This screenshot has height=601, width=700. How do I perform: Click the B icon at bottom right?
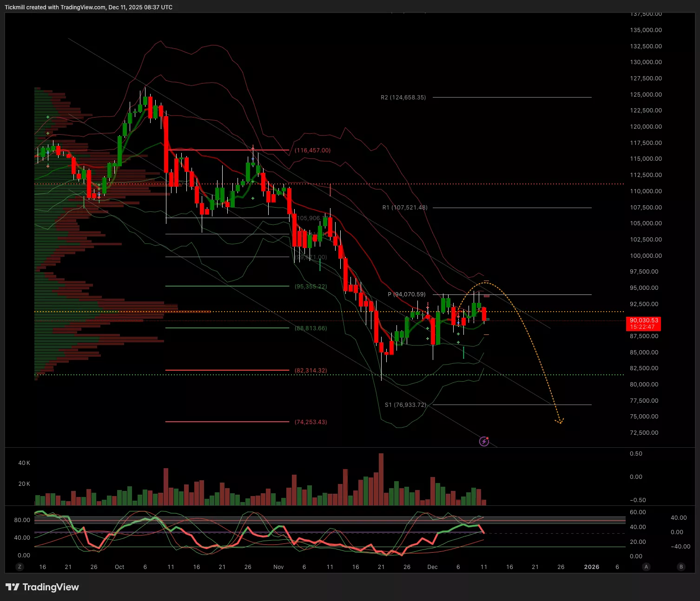[x=681, y=567]
